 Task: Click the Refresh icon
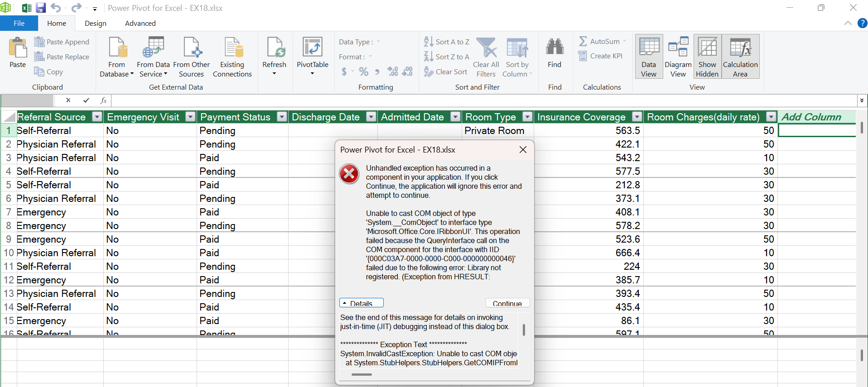pyautogui.click(x=274, y=48)
